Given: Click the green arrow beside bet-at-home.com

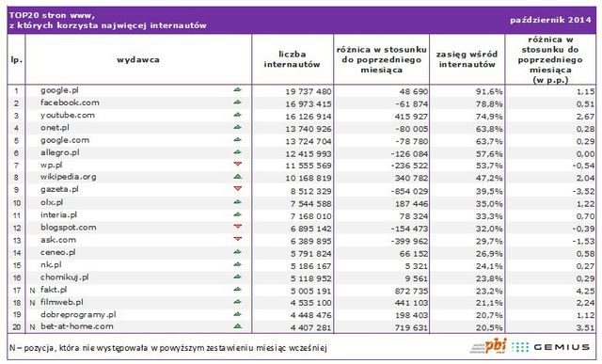Looking at the screenshot, I should click(238, 326).
